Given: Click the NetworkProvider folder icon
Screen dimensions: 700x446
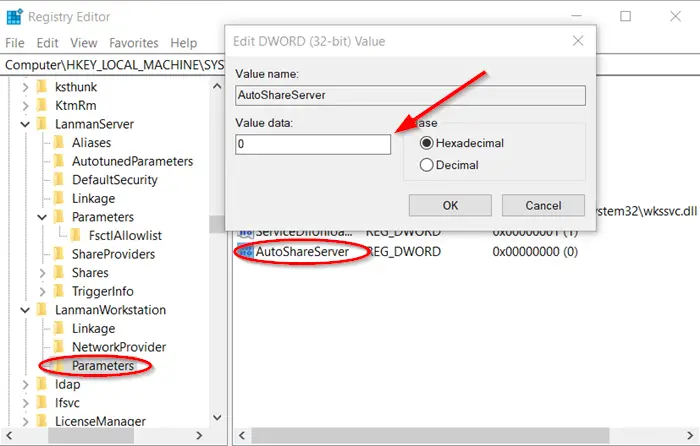Looking at the screenshot, I should click(58, 347).
